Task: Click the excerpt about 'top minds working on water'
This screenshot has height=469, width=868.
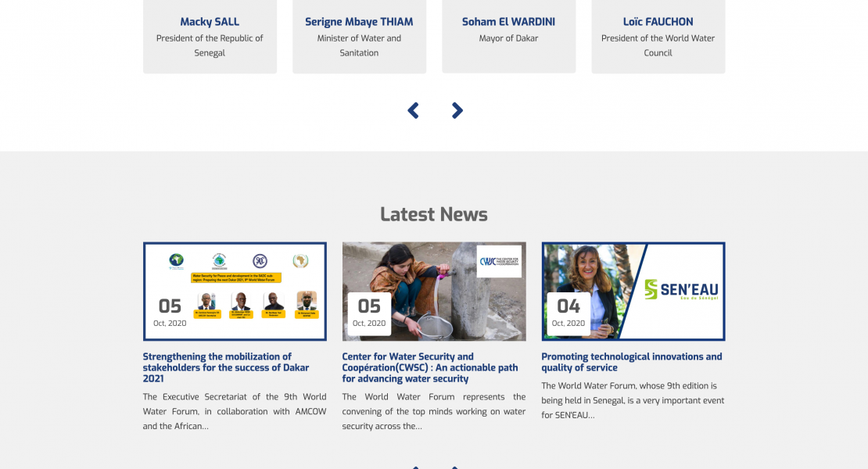Action: (434, 411)
